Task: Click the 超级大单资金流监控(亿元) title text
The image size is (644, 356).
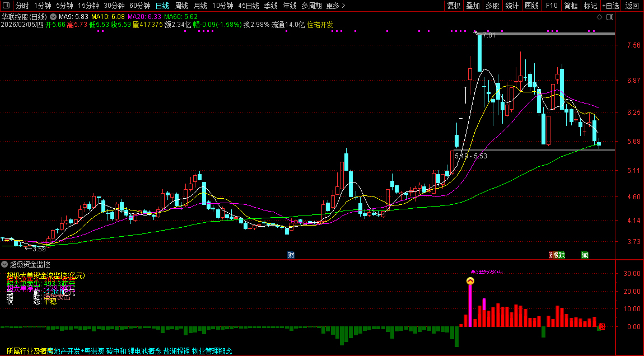Action: [45, 275]
